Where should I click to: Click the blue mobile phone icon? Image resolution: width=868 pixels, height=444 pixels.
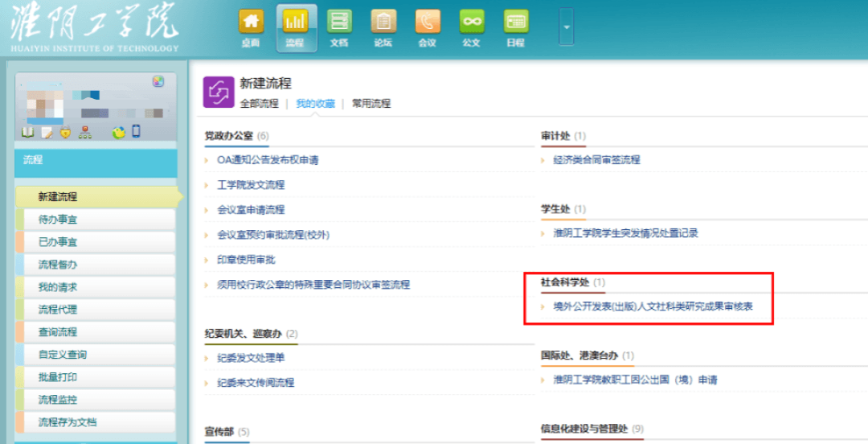136,131
